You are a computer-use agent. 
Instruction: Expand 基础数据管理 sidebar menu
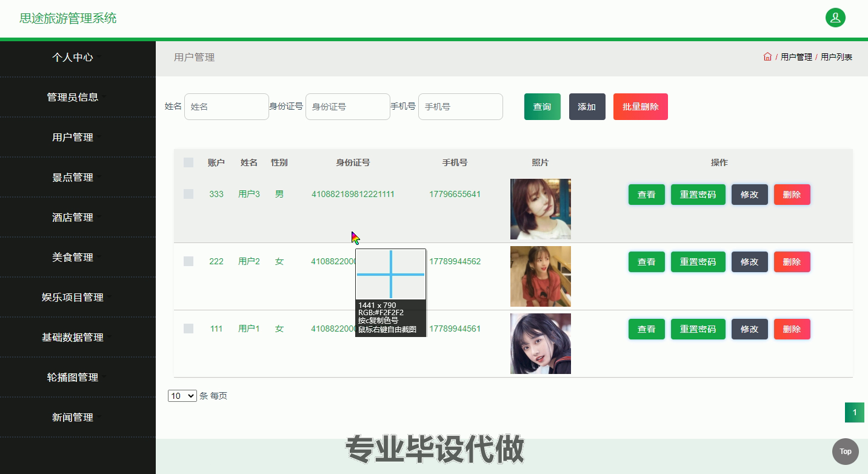(x=78, y=337)
